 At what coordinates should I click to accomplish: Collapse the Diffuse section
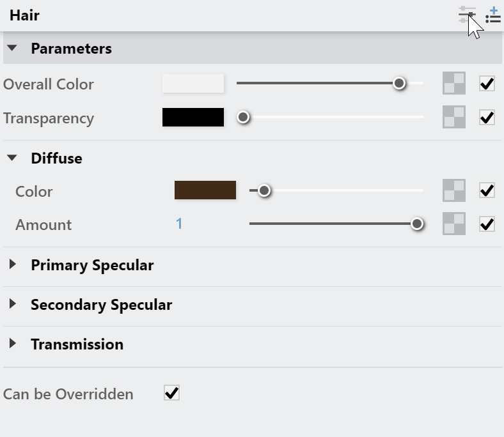click(x=12, y=158)
